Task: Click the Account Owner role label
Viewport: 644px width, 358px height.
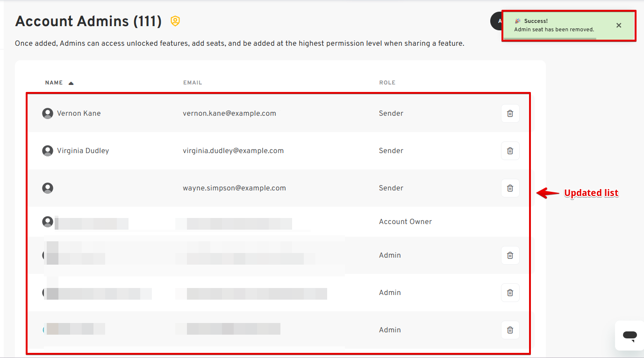Action: (405, 222)
